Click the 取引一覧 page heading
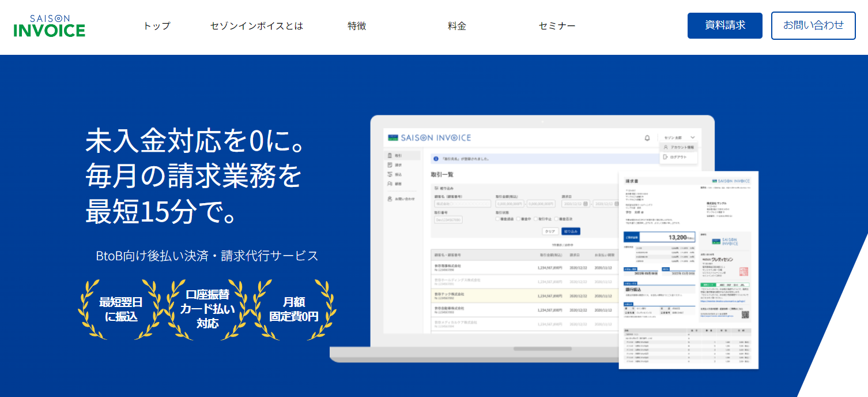Viewport: 868px width, 397px height. pos(442,174)
